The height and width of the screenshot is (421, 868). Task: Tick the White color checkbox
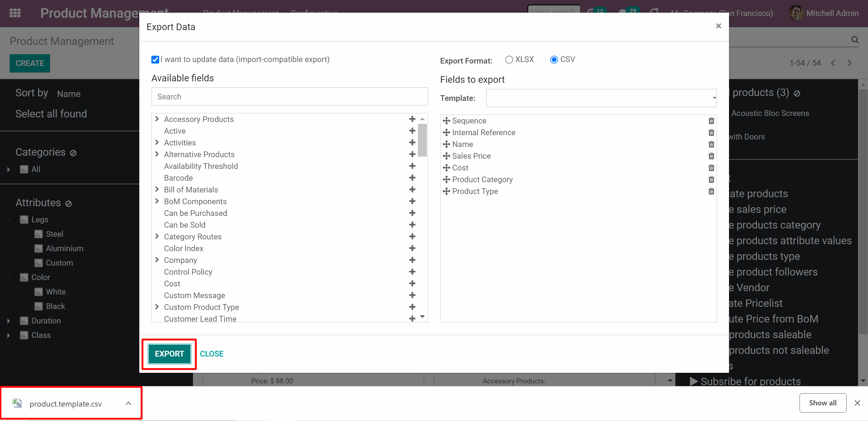tap(38, 292)
